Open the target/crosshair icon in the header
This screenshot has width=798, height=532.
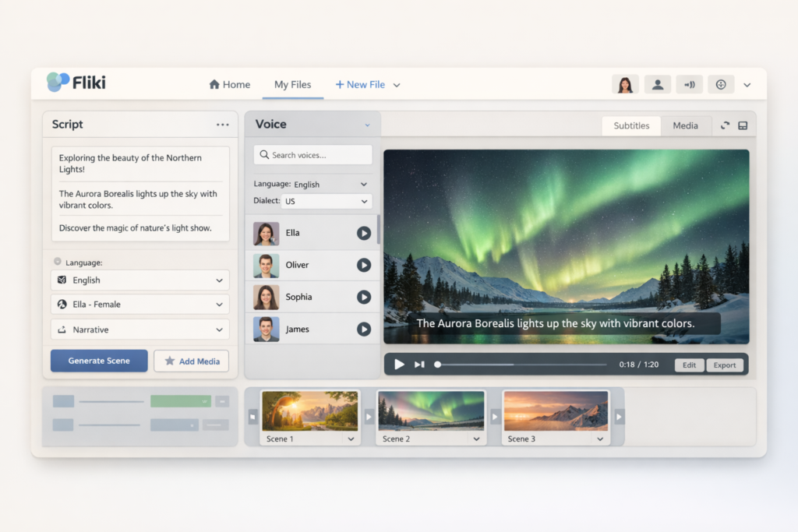721,84
